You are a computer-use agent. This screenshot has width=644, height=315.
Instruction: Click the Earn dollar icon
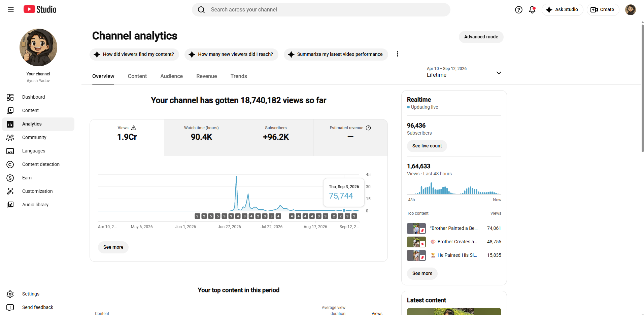[x=10, y=178]
